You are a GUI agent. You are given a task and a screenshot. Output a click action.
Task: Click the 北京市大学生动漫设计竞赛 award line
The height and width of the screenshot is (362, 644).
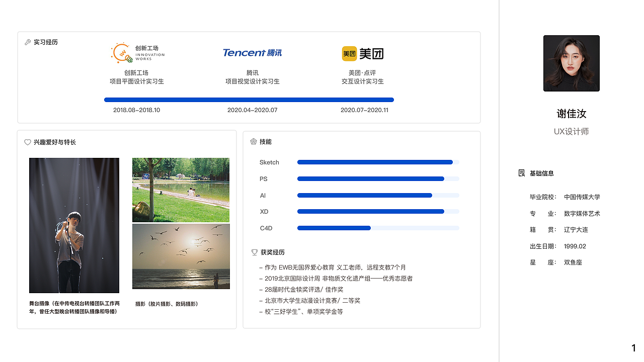pos(310,301)
